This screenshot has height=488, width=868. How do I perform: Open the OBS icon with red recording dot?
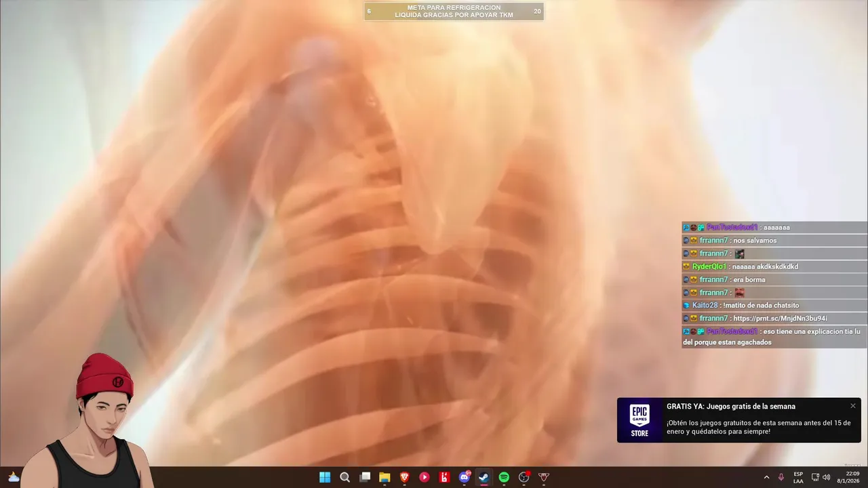coord(524,477)
